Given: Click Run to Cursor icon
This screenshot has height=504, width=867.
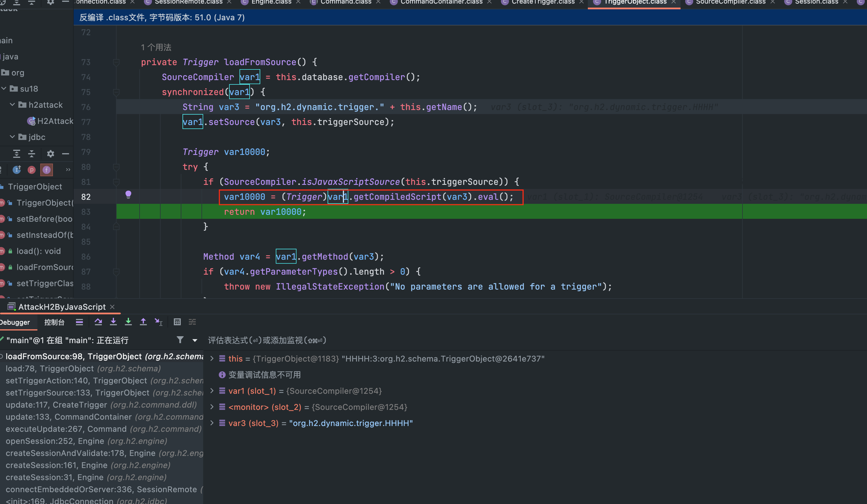Looking at the screenshot, I should (158, 322).
